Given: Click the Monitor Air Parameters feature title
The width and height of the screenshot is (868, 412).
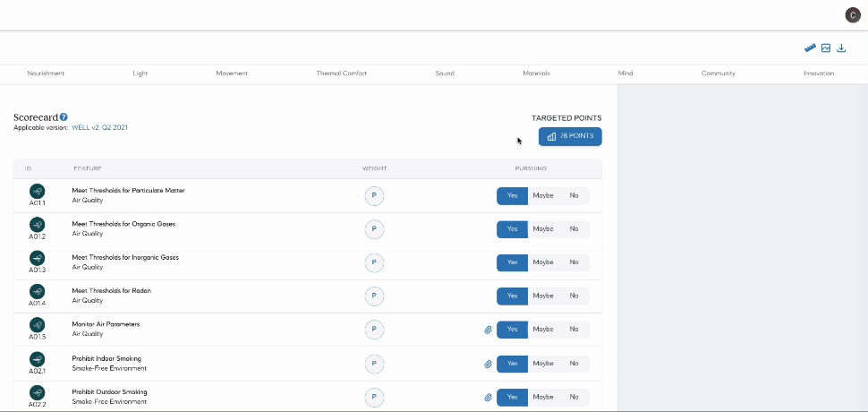Looking at the screenshot, I should tap(106, 324).
